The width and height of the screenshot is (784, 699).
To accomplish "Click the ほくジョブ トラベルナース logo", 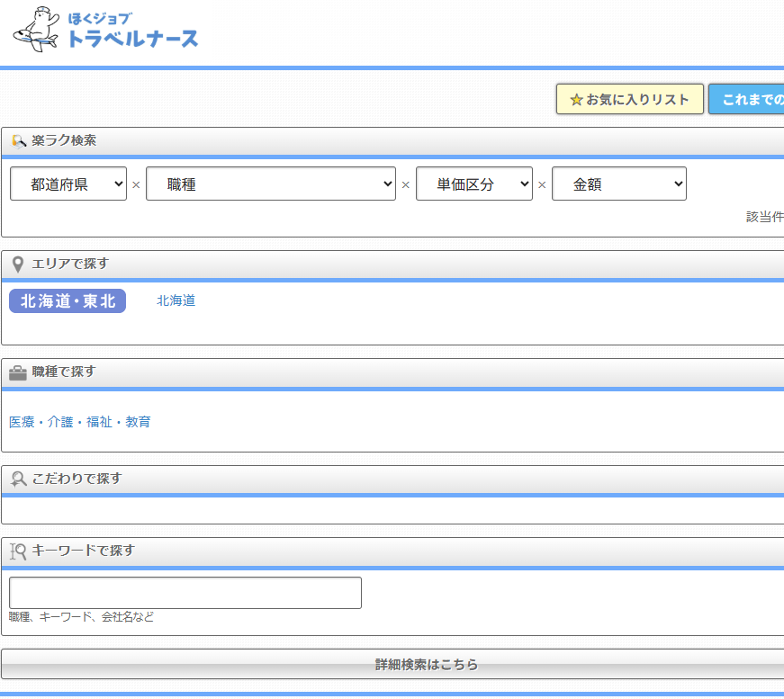I will coord(105,31).
